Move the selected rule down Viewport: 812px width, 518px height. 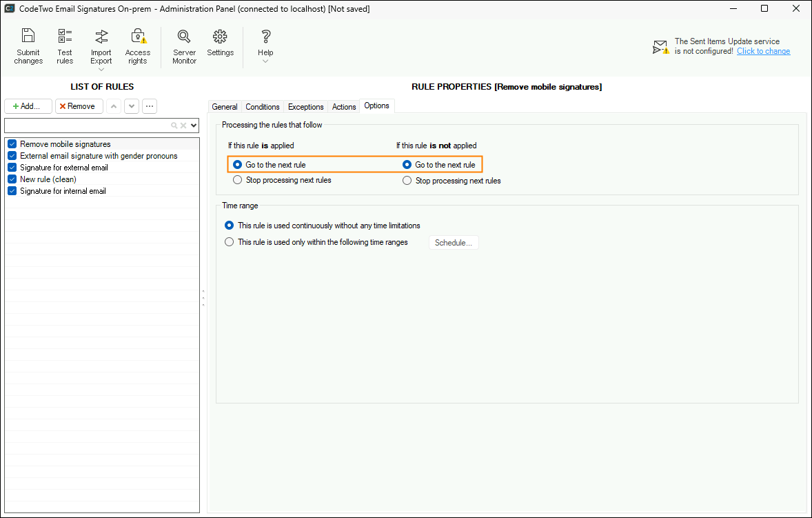pyautogui.click(x=132, y=106)
